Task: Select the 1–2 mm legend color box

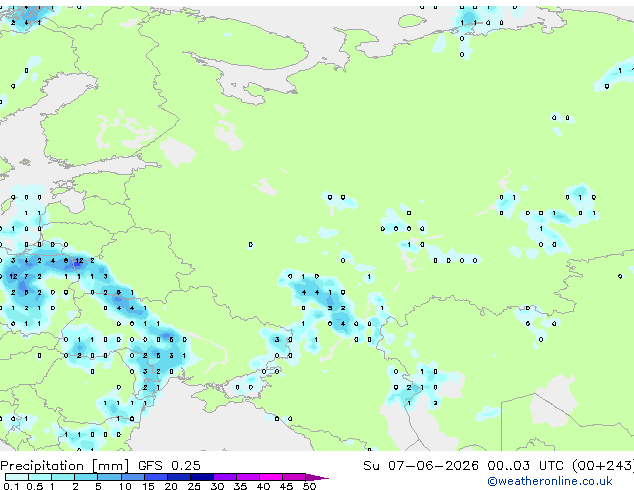Action: point(63,477)
